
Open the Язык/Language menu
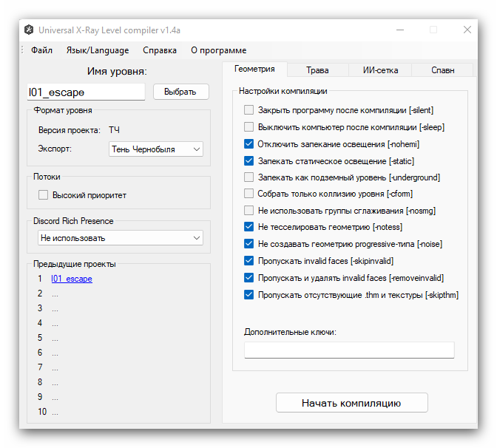[97, 50]
